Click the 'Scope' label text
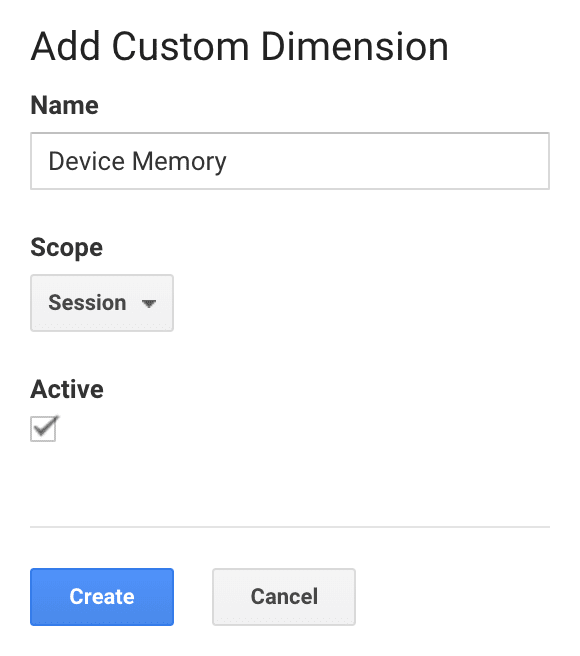 [67, 248]
